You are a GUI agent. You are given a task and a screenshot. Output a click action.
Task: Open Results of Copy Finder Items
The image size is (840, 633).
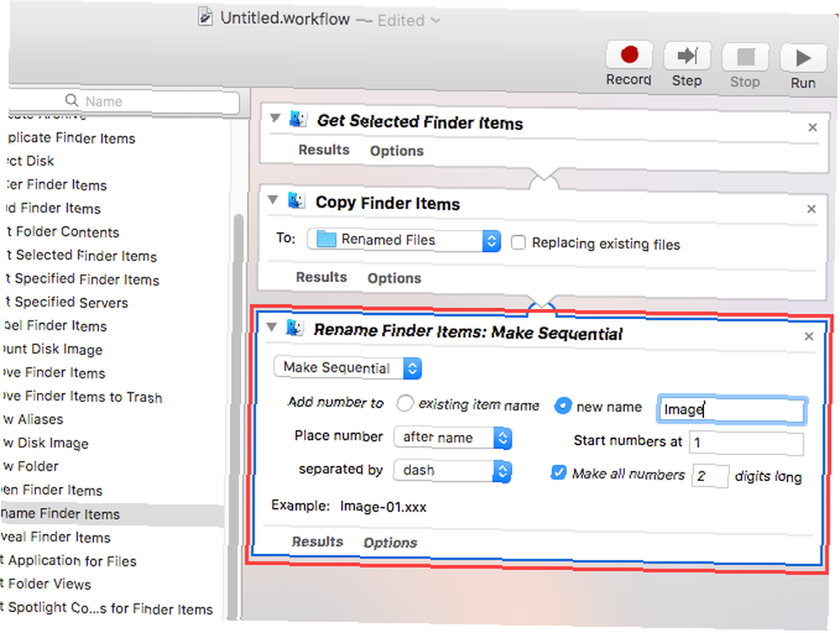(x=322, y=277)
